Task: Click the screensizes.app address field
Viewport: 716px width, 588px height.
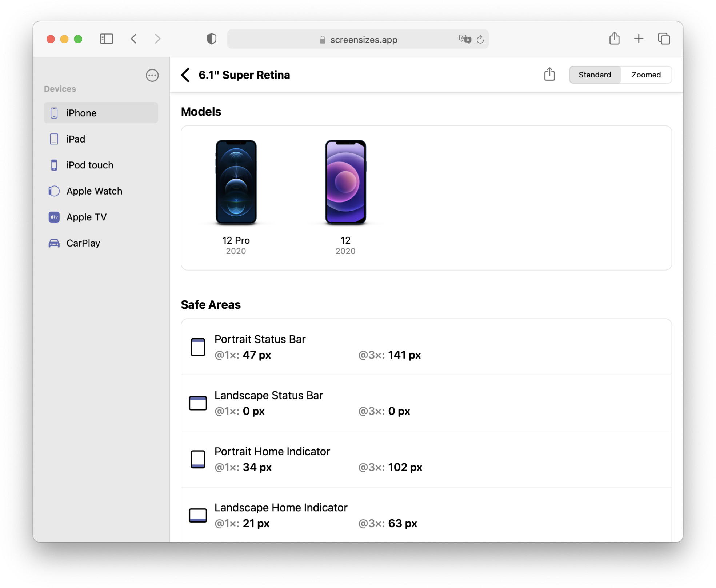Action: (358, 39)
